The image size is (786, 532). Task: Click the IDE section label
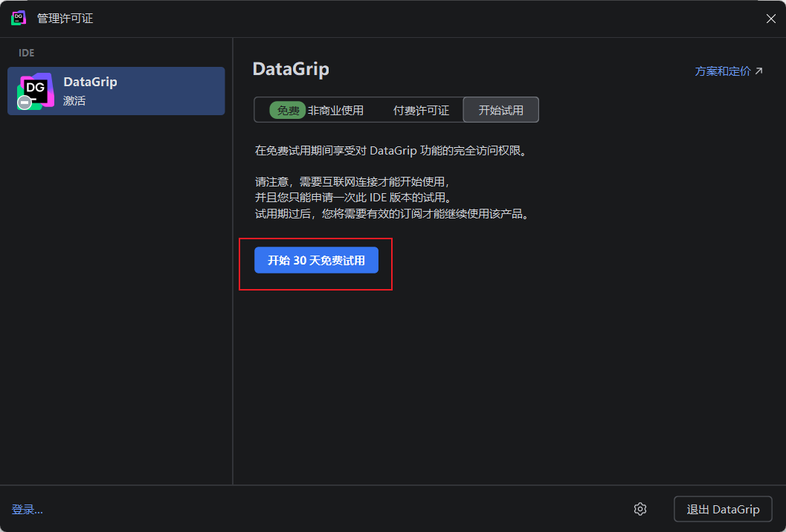[27, 53]
